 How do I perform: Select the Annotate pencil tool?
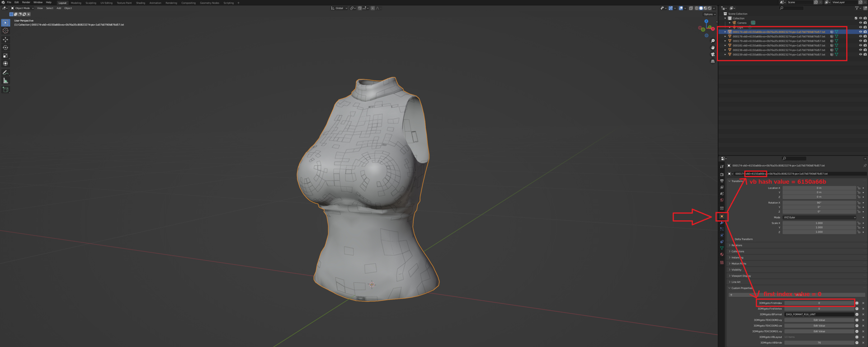[x=5, y=72]
